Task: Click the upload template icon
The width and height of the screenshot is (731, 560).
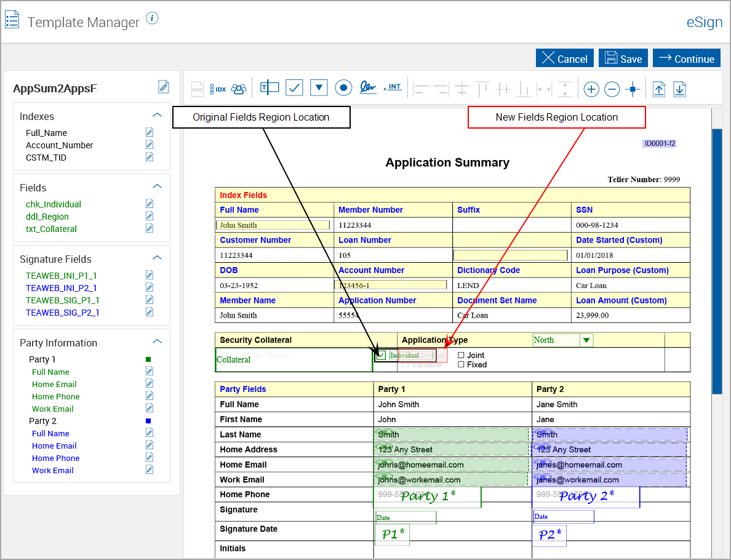Action: pyautogui.click(x=659, y=89)
